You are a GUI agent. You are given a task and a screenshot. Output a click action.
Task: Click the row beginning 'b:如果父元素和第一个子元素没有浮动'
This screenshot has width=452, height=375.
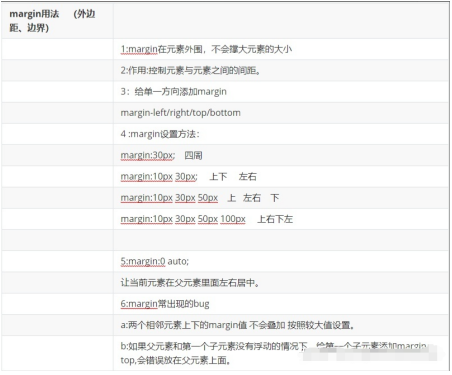coord(225,353)
